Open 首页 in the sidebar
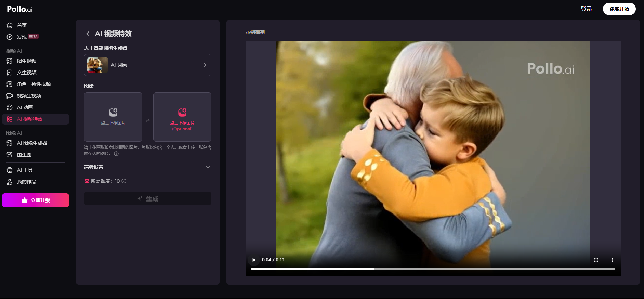Image resolution: width=644 pixels, height=299 pixels. click(22, 25)
